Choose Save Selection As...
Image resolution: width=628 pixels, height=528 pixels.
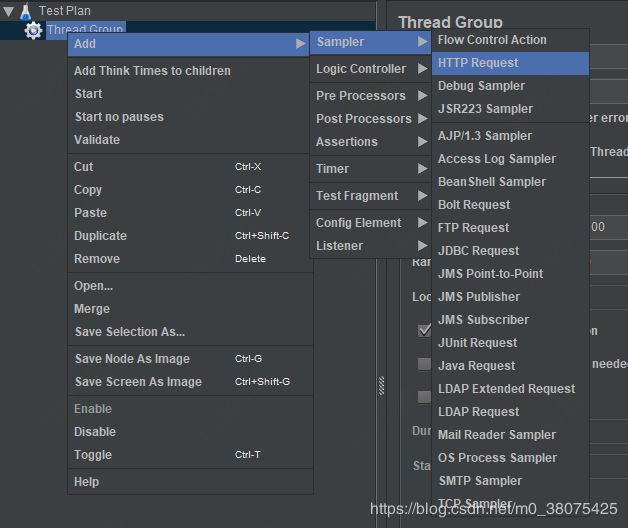(x=189, y=332)
